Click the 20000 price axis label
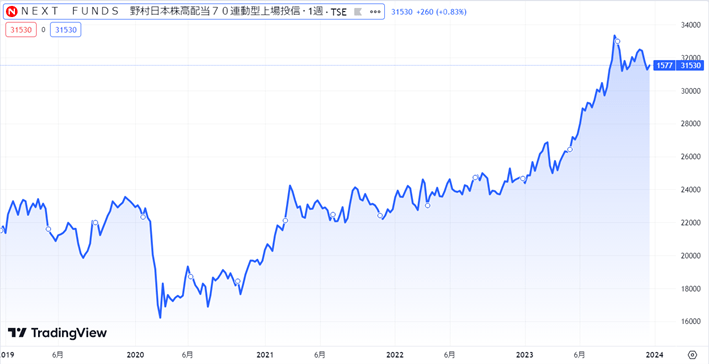 click(691, 256)
